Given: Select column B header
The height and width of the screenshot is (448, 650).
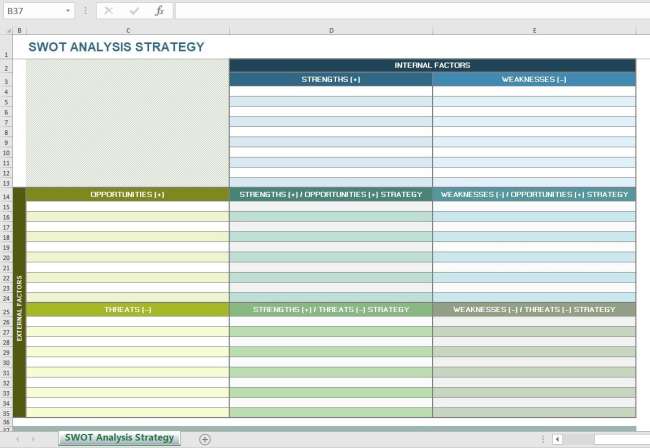Looking at the screenshot, I should (x=19, y=30).
